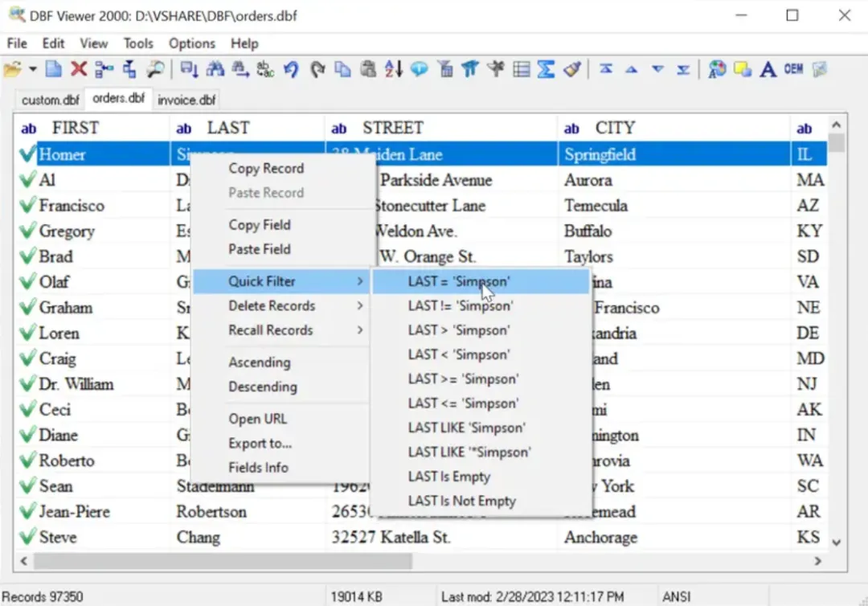Screen dimensions: 868x606
Task: Click the horizontal scrollbar thumb
Action: [223, 561]
